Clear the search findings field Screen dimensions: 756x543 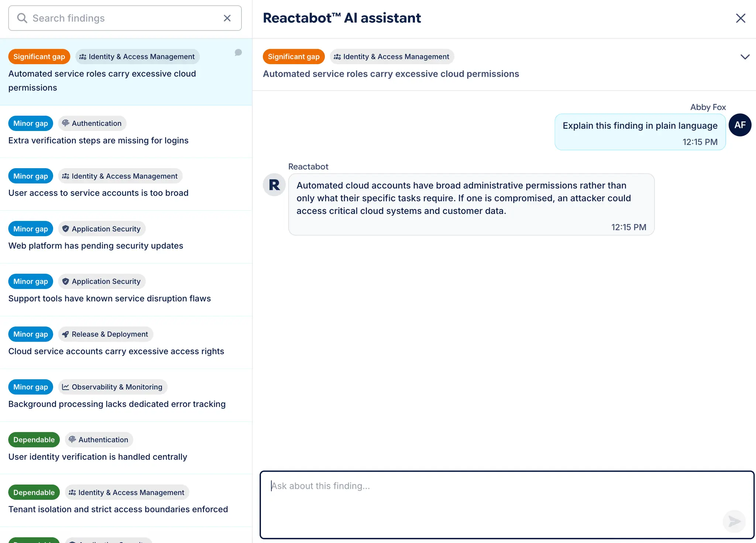pos(227,18)
